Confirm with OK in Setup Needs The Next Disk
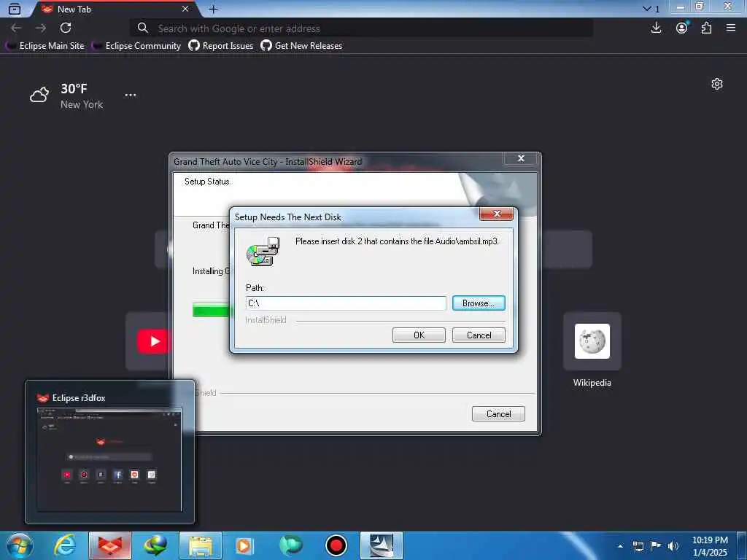Screen dimensions: 747x560 pos(419,335)
